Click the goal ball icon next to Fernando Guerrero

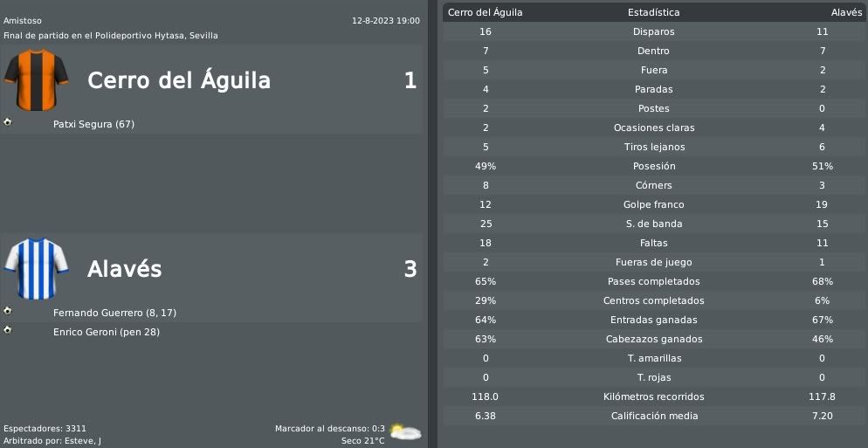(7, 311)
